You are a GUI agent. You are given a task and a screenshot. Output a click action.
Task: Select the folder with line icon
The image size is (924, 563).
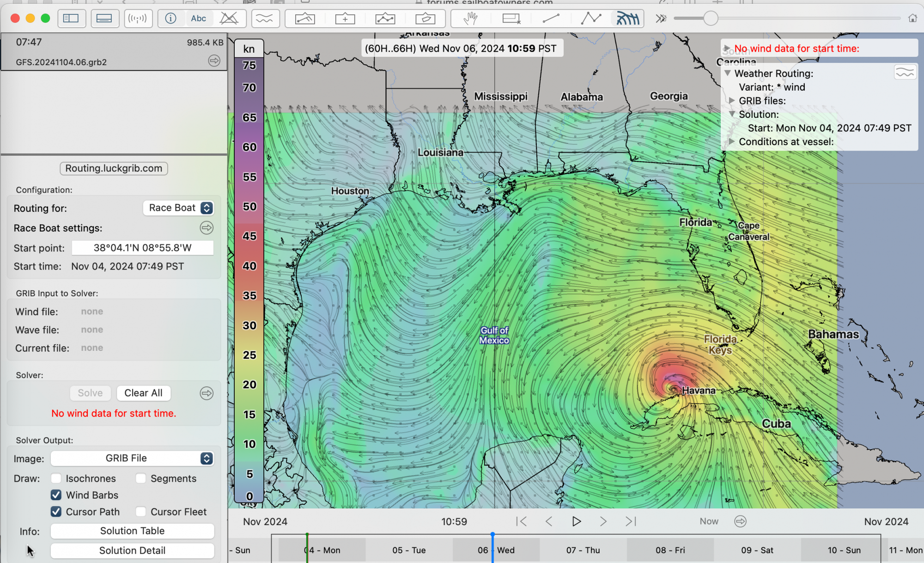click(x=305, y=18)
